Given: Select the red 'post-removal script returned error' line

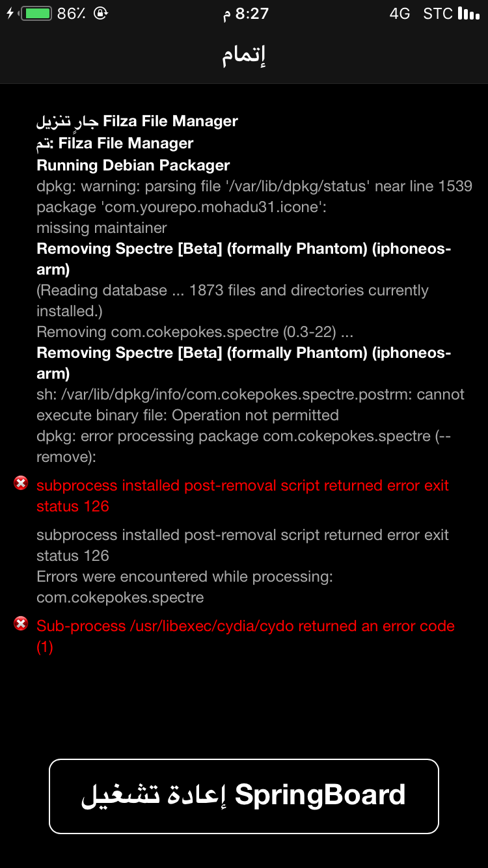Looking at the screenshot, I should (243, 496).
